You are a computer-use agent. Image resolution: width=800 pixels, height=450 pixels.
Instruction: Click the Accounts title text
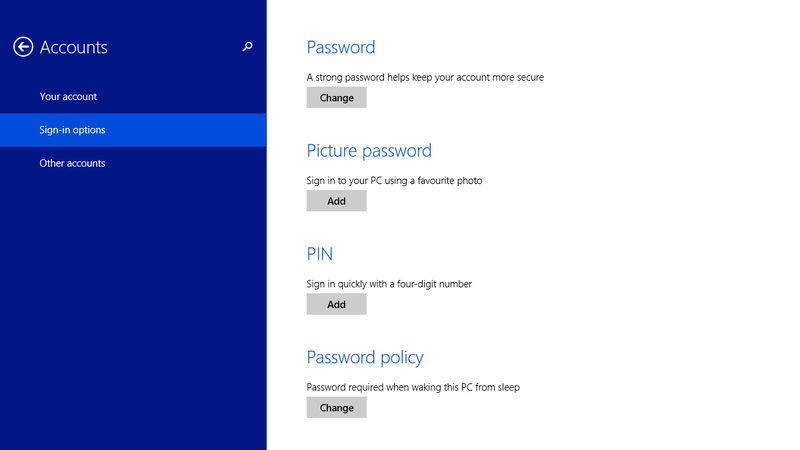[x=73, y=47]
